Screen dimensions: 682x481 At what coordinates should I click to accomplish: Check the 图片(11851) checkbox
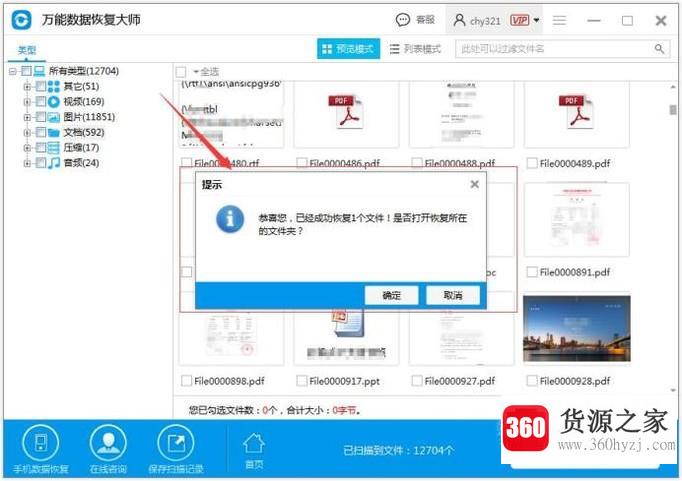point(40,117)
